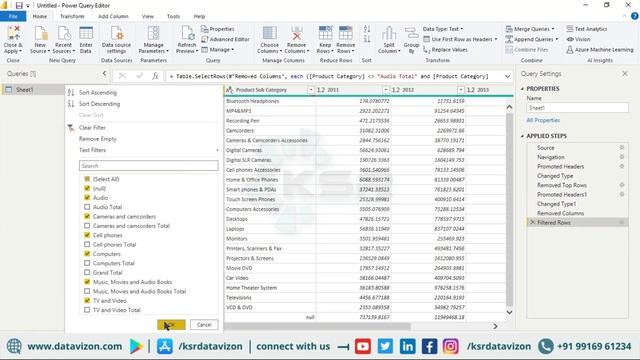Open the 2012 column filter dropdown
The width and height of the screenshot is (640, 360).
click(x=461, y=90)
